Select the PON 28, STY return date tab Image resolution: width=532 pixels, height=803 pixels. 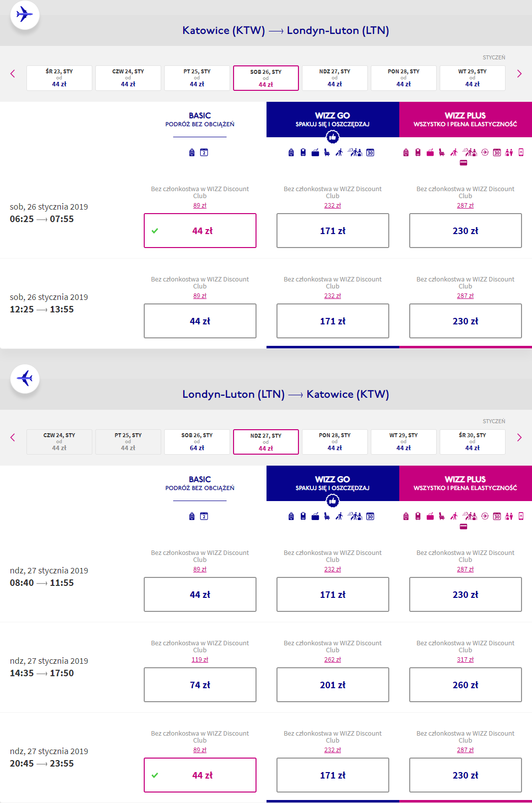(x=335, y=442)
